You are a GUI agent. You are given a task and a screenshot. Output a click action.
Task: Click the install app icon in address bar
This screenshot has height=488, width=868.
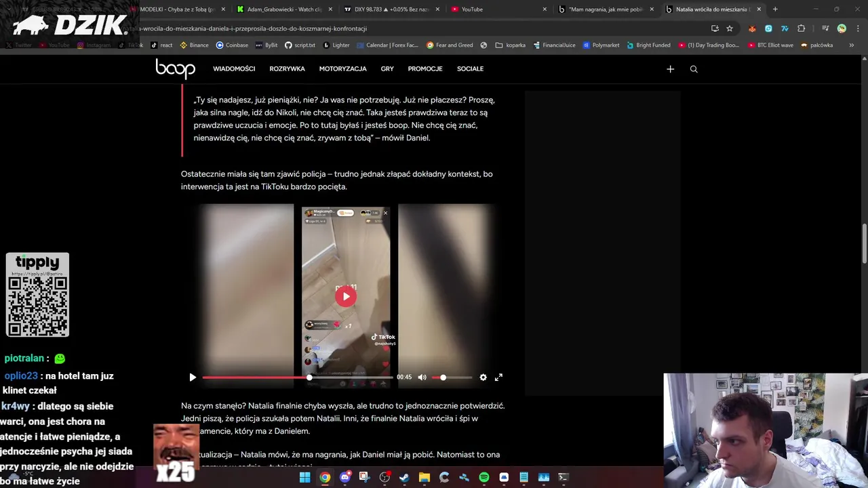pyautogui.click(x=715, y=28)
